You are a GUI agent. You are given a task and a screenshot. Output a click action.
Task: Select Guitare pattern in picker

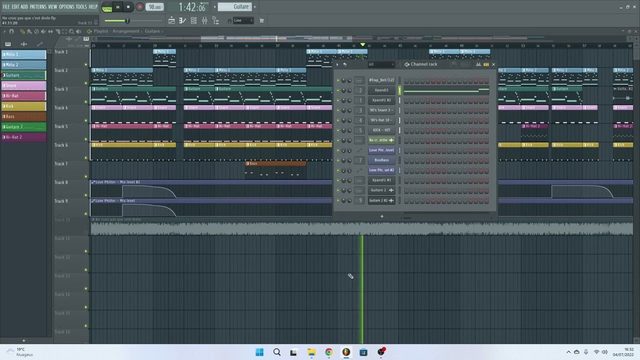pyautogui.click(x=24, y=75)
